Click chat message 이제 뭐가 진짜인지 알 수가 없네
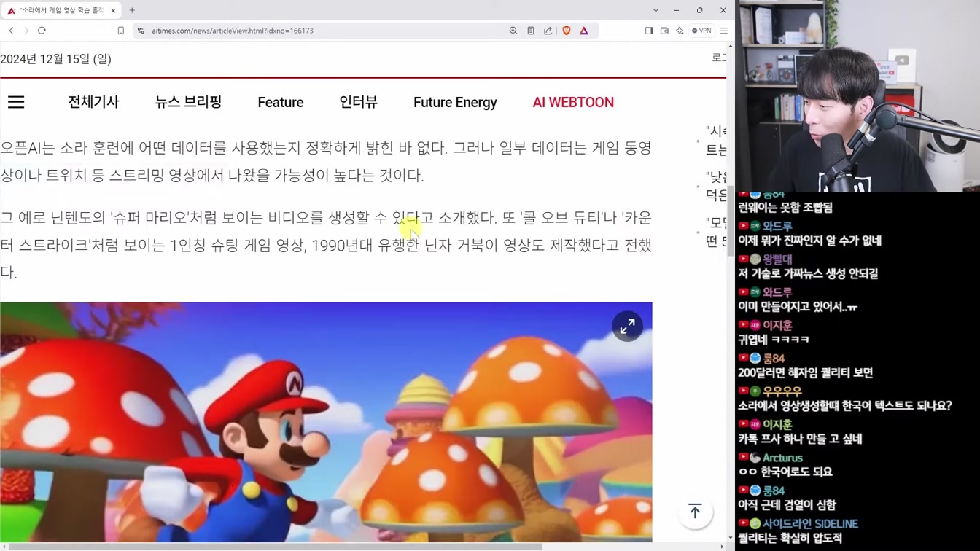The image size is (980, 551). 809,241
